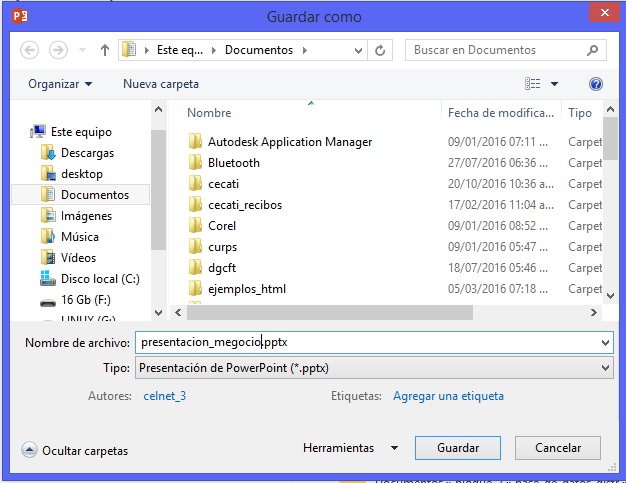Viewport: 626px width, 483px height.
Task: Sort by the Nombre column header
Action: pyautogui.click(x=209, y=113)
